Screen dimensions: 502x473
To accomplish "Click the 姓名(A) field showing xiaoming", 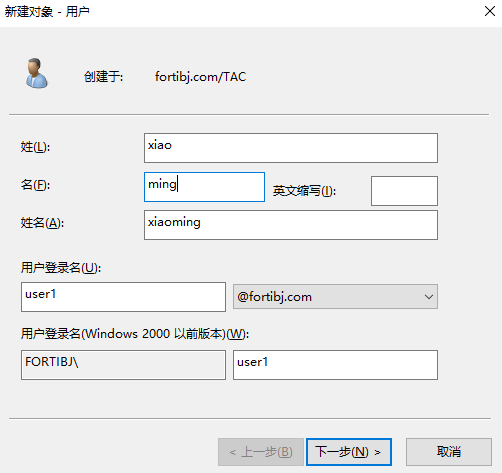I will pos(291,225).
